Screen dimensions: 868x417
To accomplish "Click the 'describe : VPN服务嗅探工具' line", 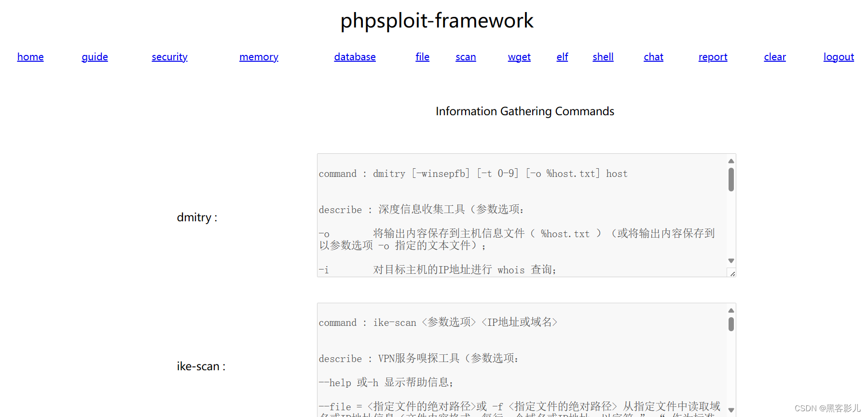I will tap(418, 358).
